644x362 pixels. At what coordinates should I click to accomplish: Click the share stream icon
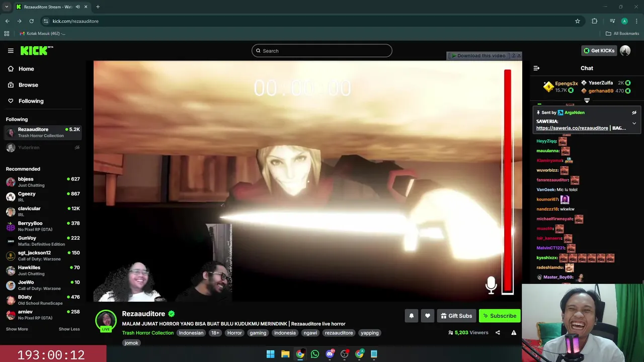click(498, 333)
